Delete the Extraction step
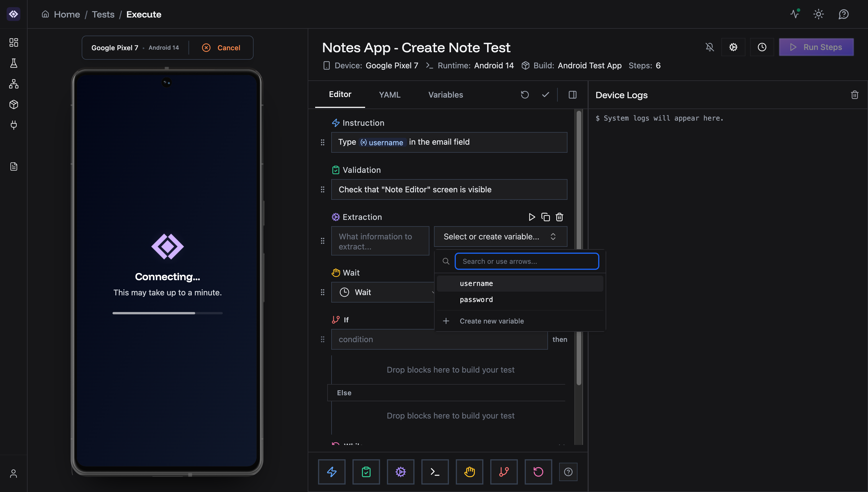 559,217
